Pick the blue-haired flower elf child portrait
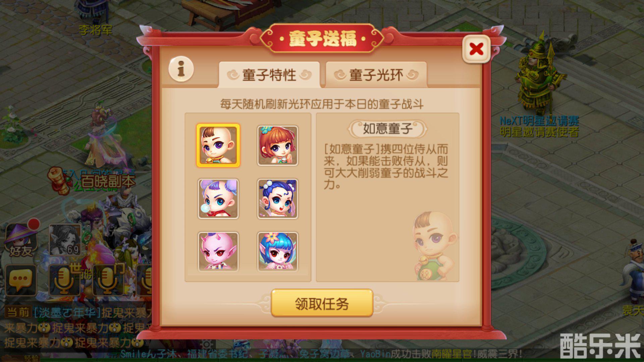 coord(277,252)
